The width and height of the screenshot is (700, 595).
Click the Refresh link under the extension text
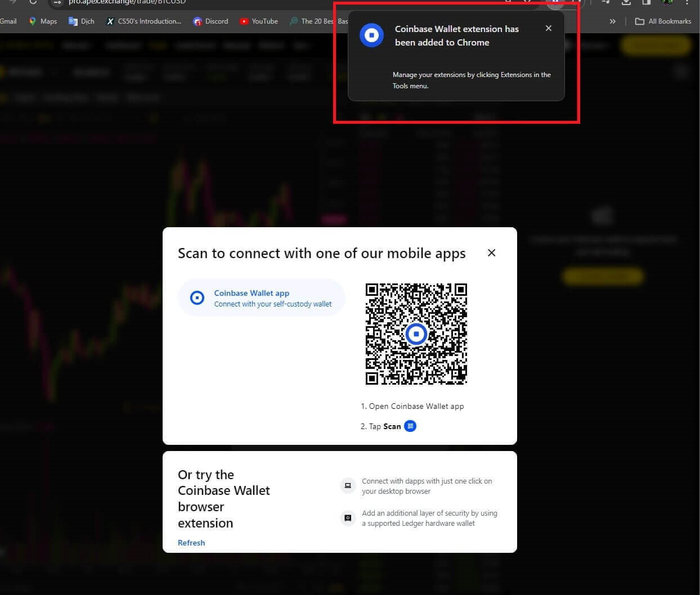coord(191,542)
